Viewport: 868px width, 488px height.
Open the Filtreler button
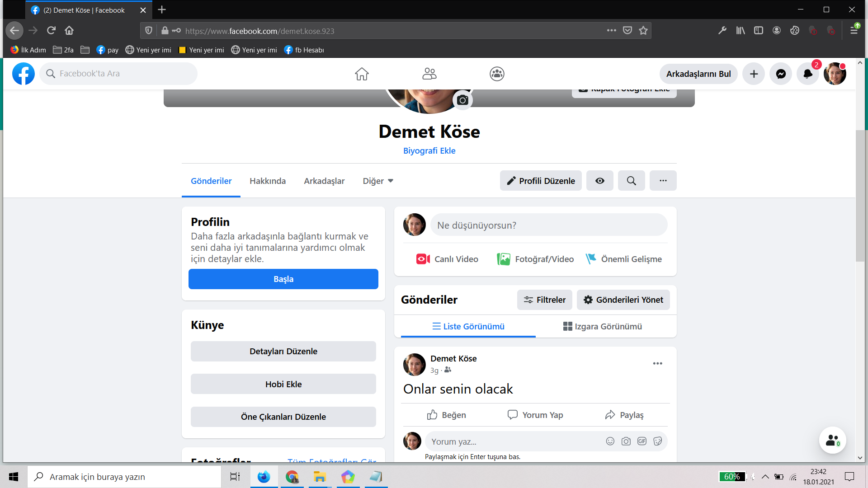click(x=545, y=300)
